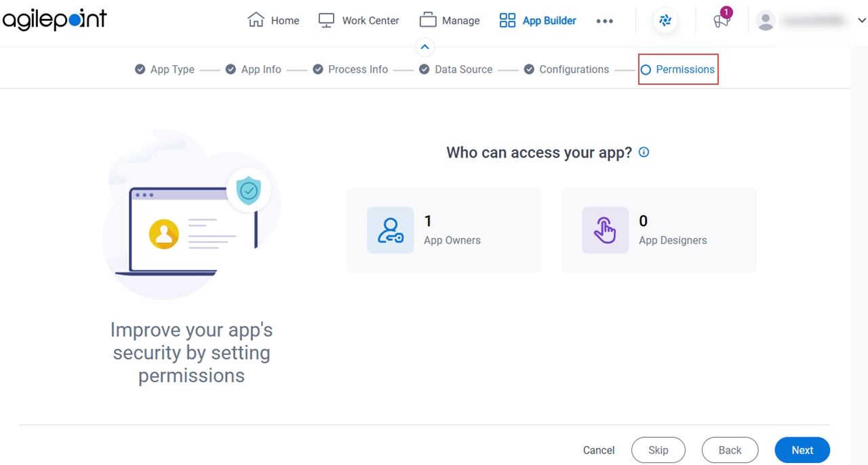Click the App Owners key-user icon

391,230
